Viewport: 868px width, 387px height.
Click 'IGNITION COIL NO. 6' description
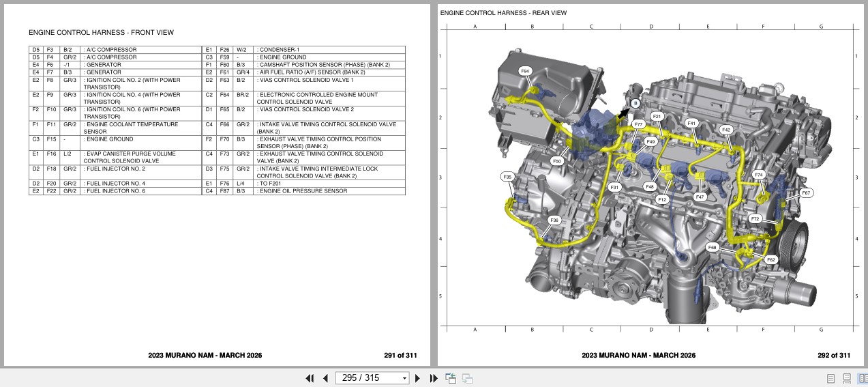coord(132,113)
